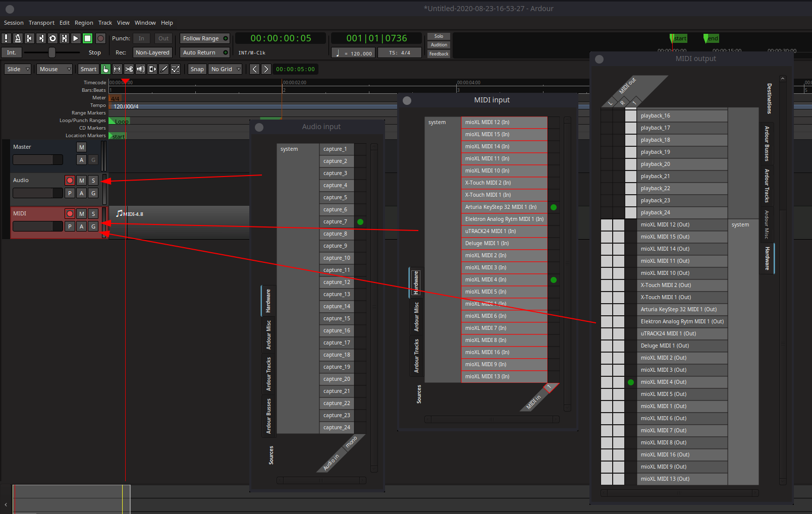Select the Internal Edit tool

175,69
